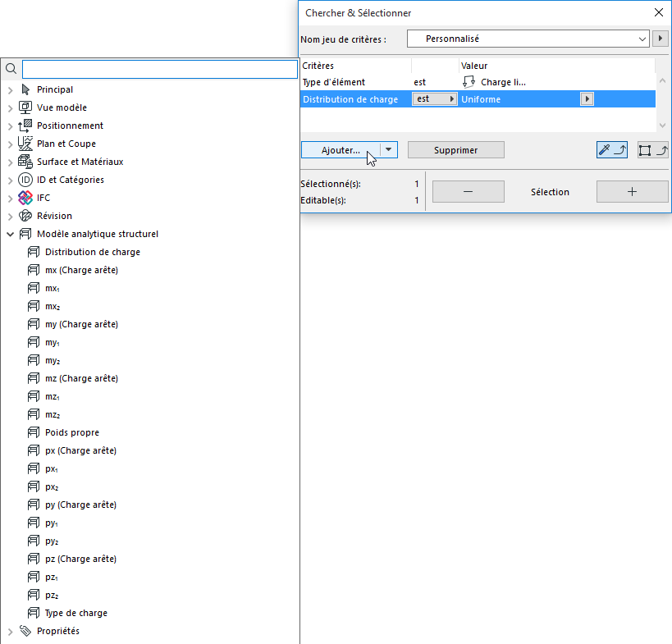672x644 pixels.
Task: Click the minus Sélection button
Action: coord(468,191)
